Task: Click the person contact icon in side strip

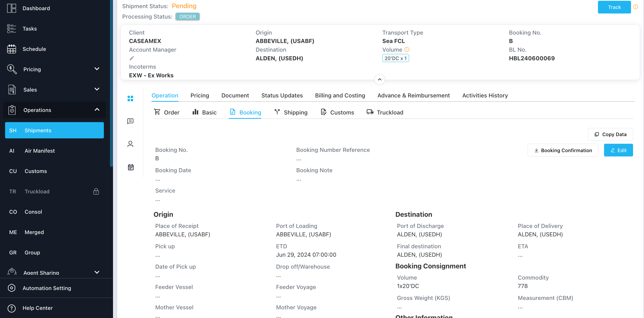Action: [x=130, y=144]
